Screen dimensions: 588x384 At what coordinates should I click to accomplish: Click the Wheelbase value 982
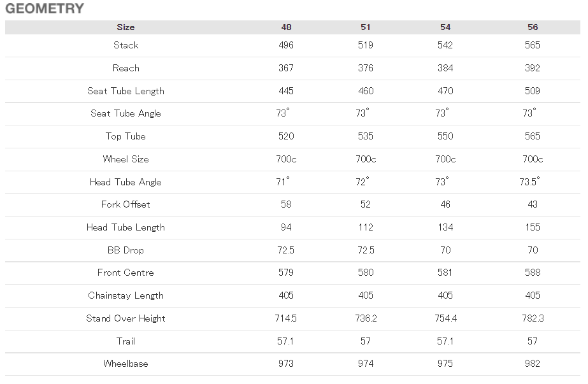[533, 364]
